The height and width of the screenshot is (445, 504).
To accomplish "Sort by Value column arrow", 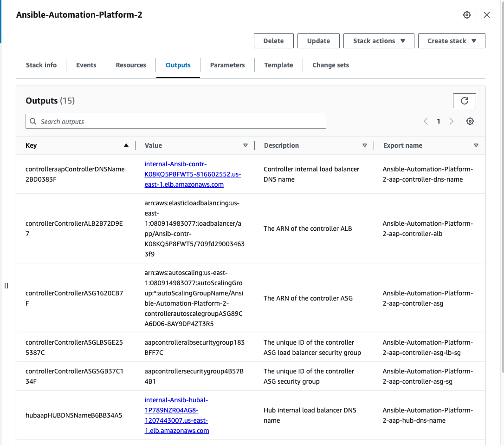I will 246,145.
